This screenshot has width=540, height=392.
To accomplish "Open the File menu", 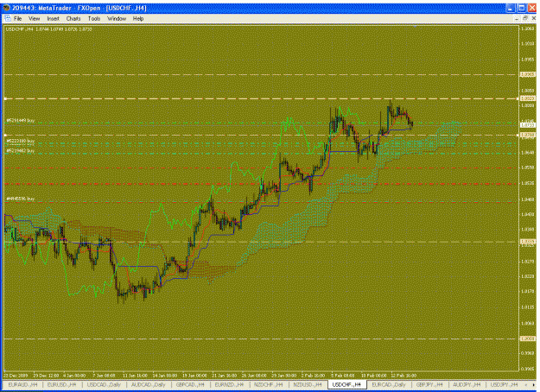I will point(17,19).
